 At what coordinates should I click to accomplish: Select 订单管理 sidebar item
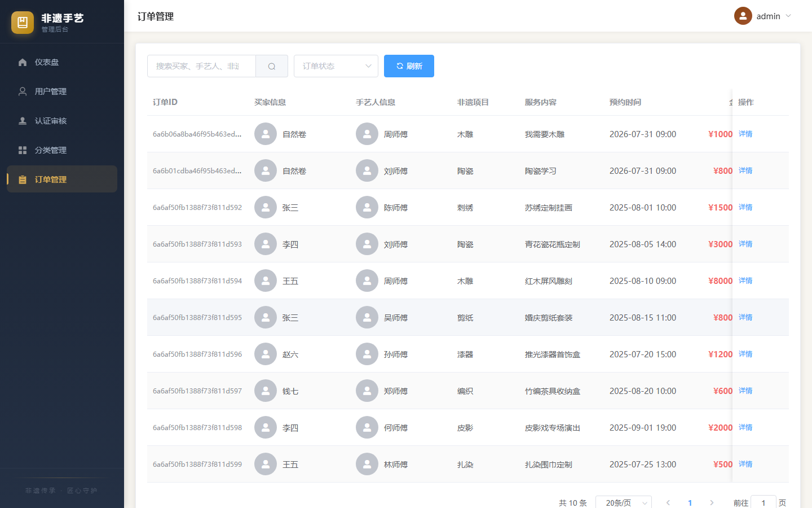click(62, 179)
